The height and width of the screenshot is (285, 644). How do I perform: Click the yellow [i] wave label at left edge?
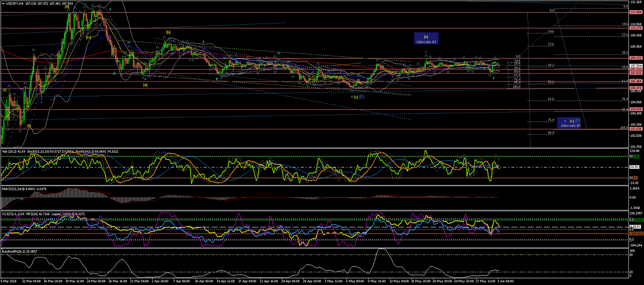pyautogui.click(x=5, y=90)
